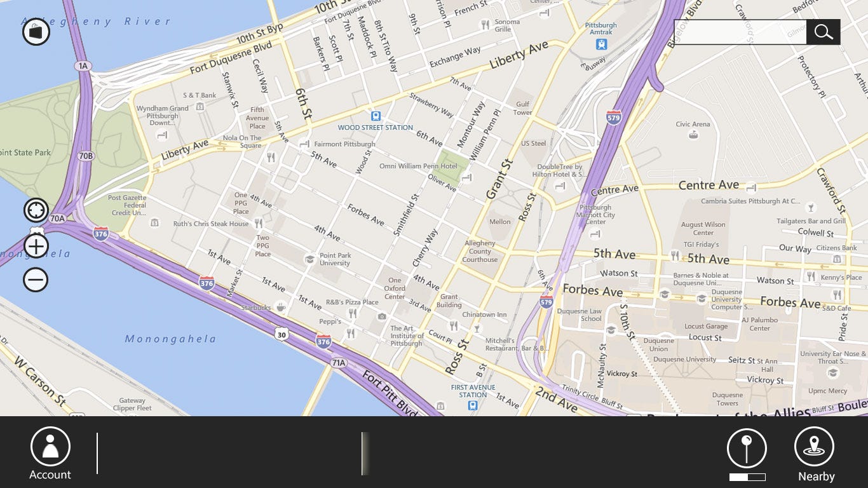This screenshot has height=488, width=868.
Task: Select the Wood Street Station transit marker
Action: click(x=376, y=116)
